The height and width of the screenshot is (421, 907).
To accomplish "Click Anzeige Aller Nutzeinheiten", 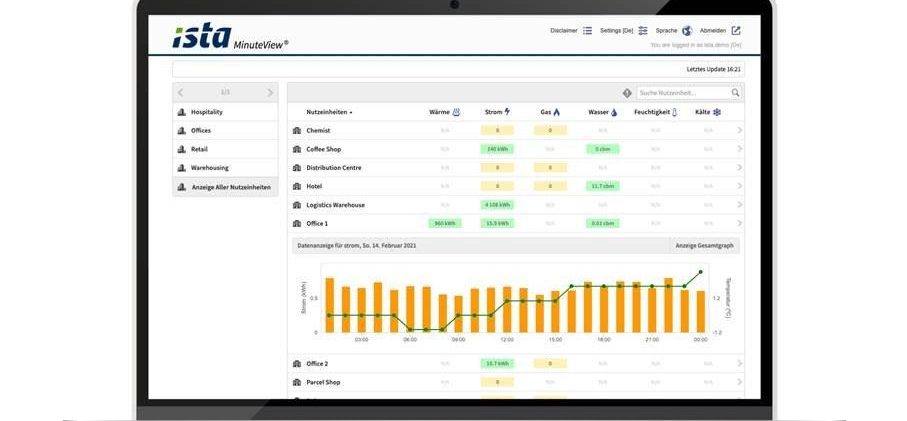I will click(231, 187).
